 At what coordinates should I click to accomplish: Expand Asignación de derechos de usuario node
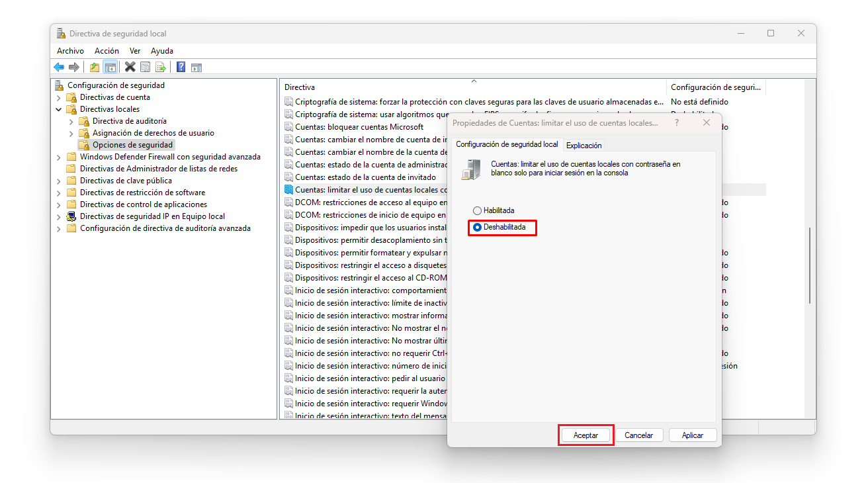click(x=71, y=133)
